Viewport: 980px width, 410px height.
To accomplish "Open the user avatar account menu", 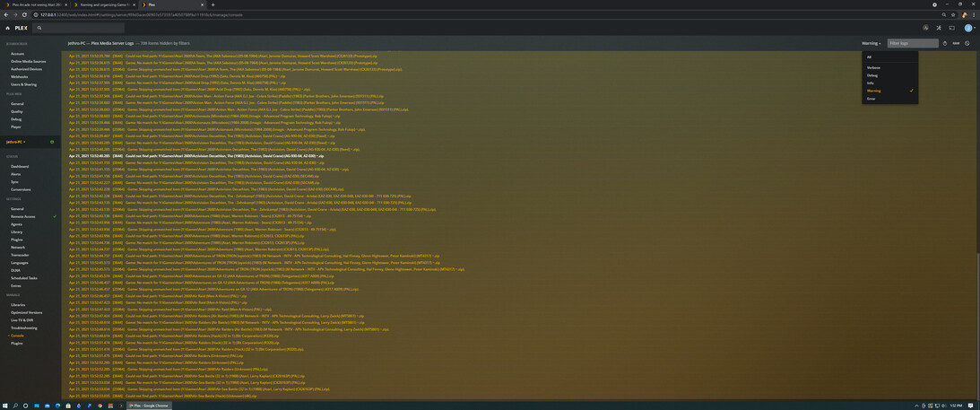I will pos(968,28).
